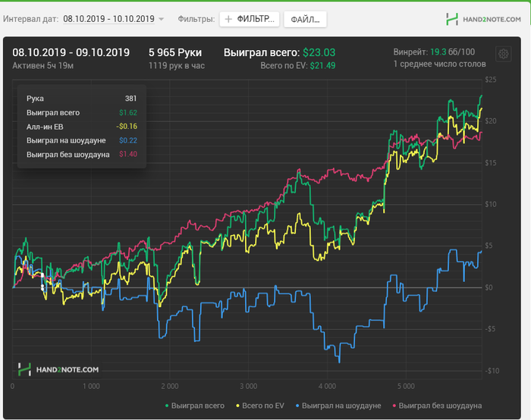Click the HAND2NOTE.COM watermark in chart
This screenshot has width=531, height=420.
(58, 369)
